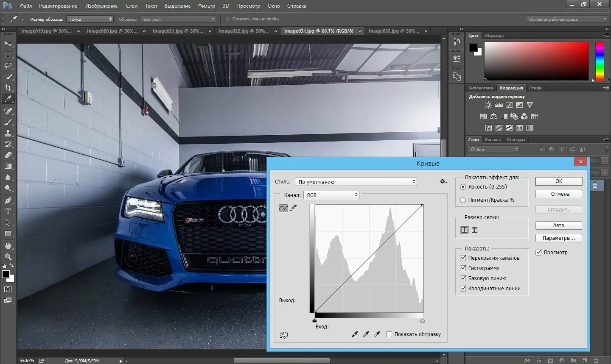The width and height of the screenshot is (611, 364).
Task: Select the Pen tool
Action: [8, 200]
